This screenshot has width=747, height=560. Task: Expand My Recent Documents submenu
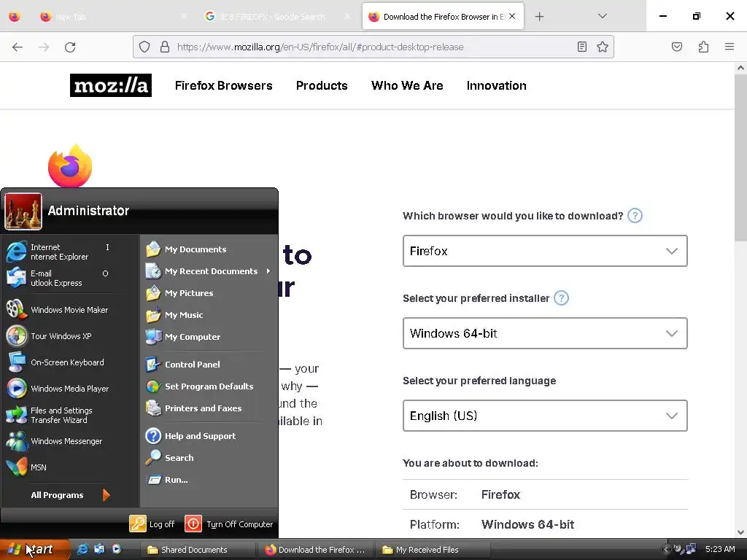point(209,271)
